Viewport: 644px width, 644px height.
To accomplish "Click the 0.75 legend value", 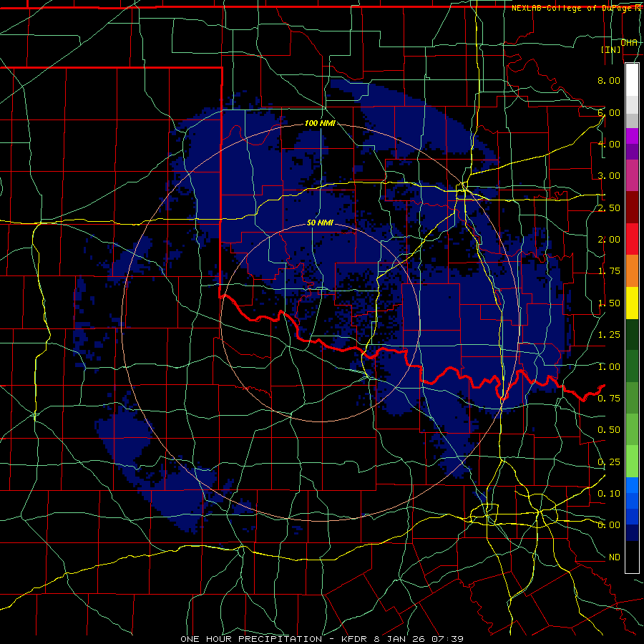I will tap(609, 399).
